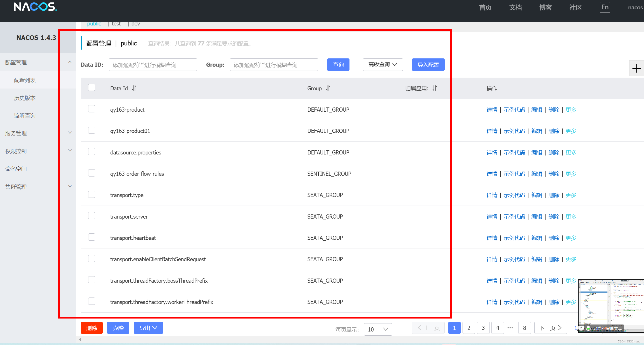
Task: Click the 归属应用 column sort icon
Action: point(435,88)
